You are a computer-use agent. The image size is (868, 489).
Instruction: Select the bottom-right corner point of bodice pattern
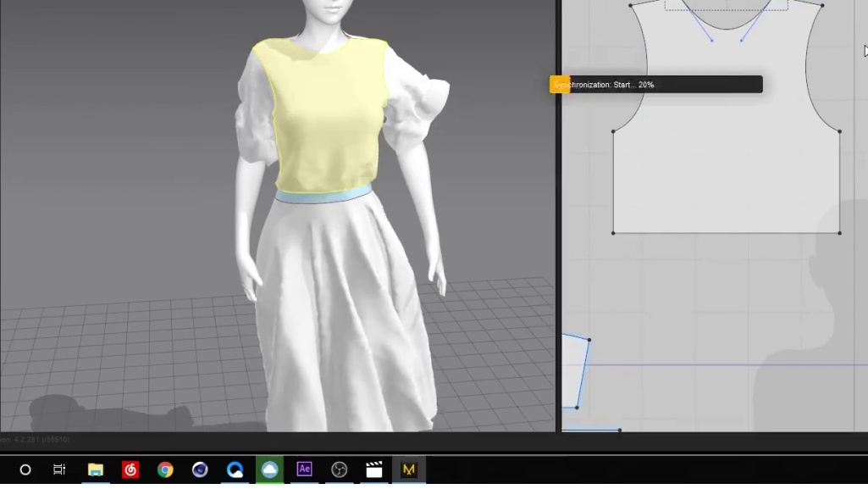click(840, 233)
